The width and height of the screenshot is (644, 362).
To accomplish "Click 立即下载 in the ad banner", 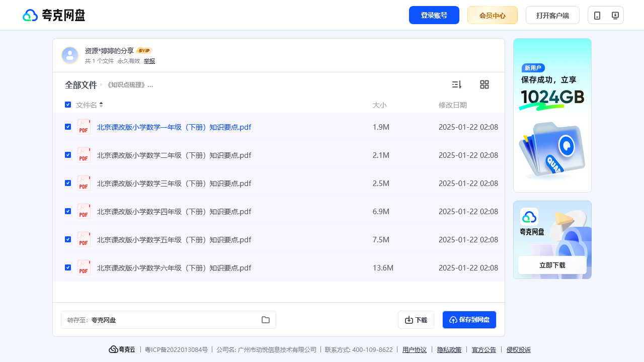I will tap(552, 265).
